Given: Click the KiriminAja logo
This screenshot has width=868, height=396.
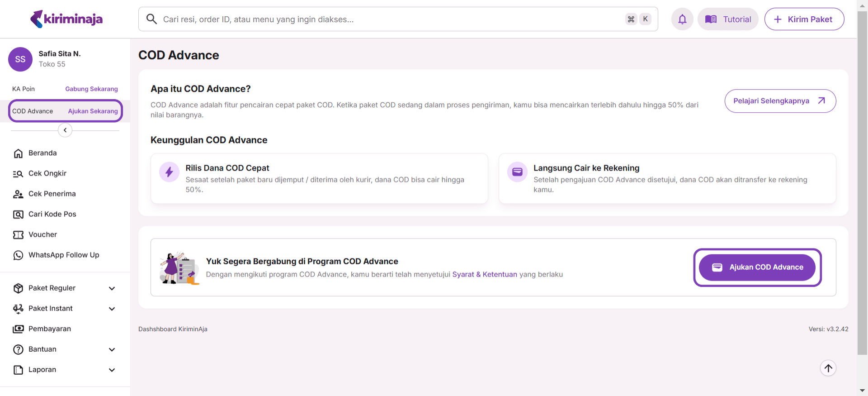Looking at the screenshot, I should pos(66,19).
